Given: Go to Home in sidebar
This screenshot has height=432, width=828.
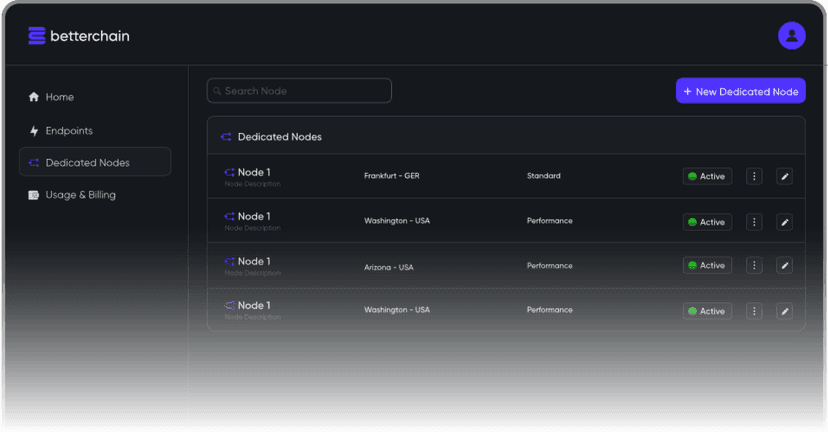Looking at the screenshot, I should tap(59, 97).
